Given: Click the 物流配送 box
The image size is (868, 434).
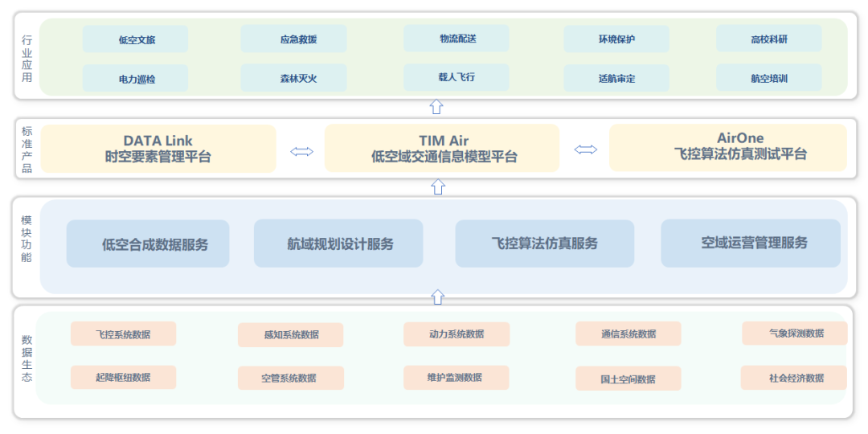Looking at the screenshot, I should [x=457, y=39].
